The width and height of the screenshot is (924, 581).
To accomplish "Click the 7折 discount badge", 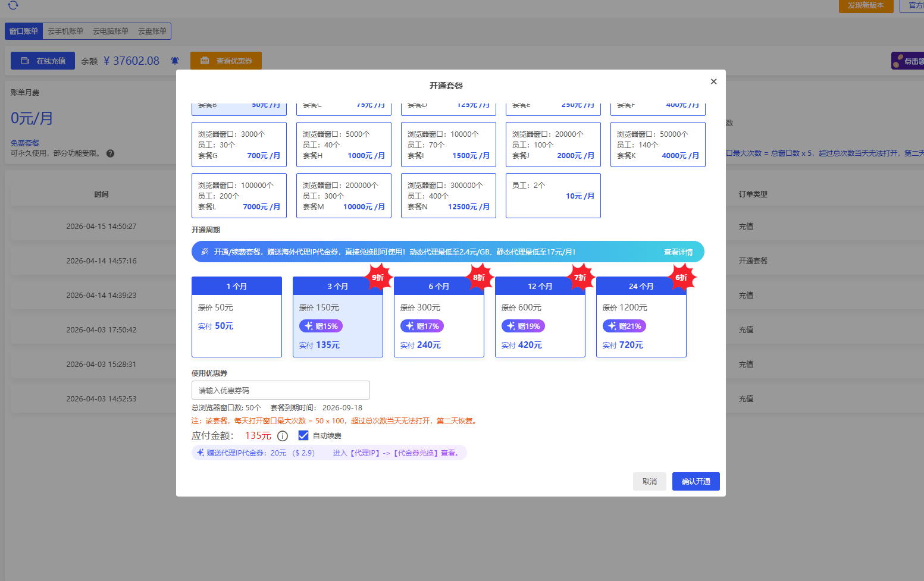I will 580,278.
